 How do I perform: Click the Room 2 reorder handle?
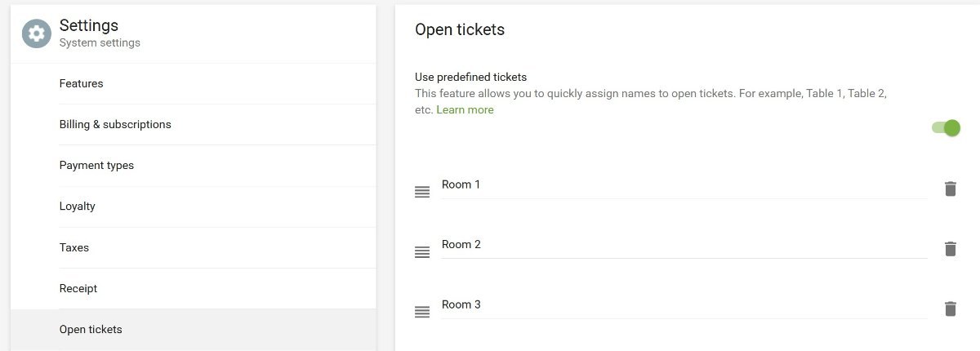coord(422,252)
